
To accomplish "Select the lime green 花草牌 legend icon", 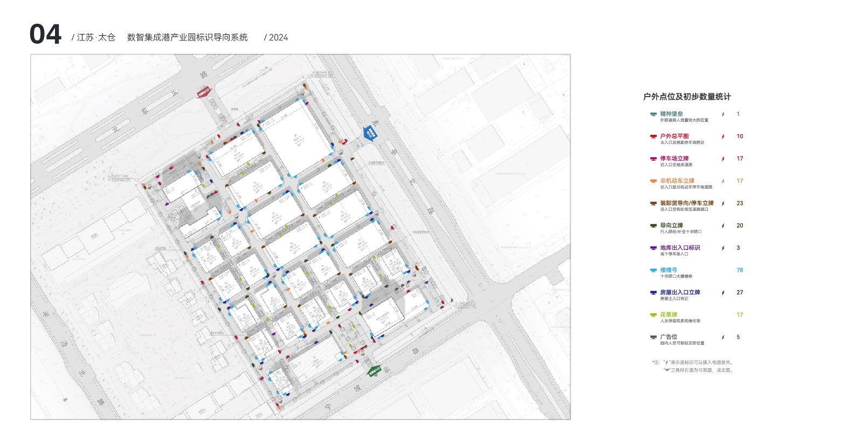I will 653,315.
